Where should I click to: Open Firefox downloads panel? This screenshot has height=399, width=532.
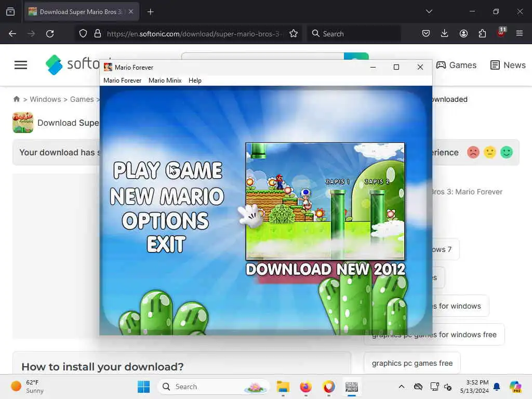(445, 34)
